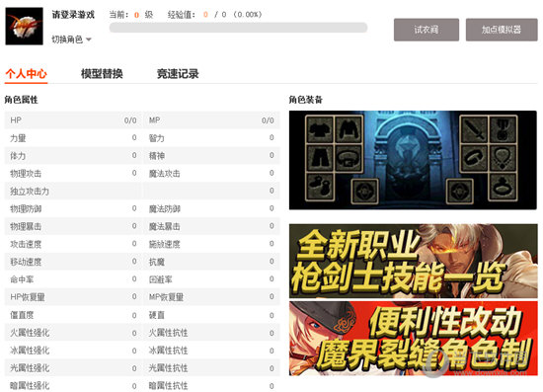The image size is (543, 392).
Task: Select the shirt top equipment slot
Action: pos(319,129)
